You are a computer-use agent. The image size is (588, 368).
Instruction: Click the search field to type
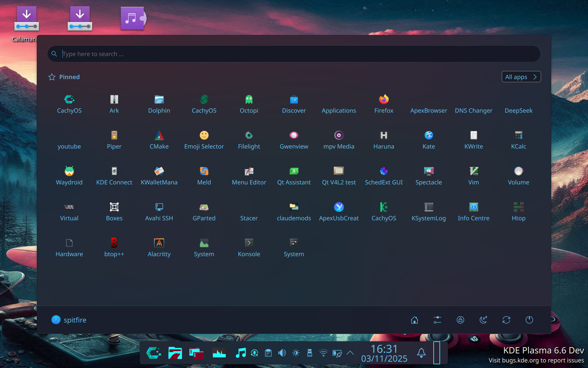pyautogui.click(x=294, y=54)
